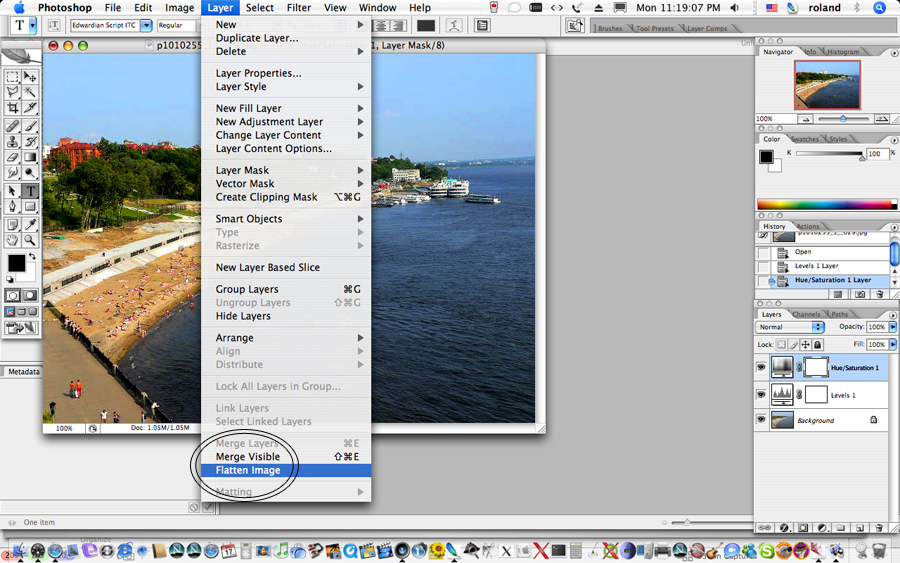Screen dimensions: 900x563
Task: Select the Crop tool
Action: click(13, 108)
